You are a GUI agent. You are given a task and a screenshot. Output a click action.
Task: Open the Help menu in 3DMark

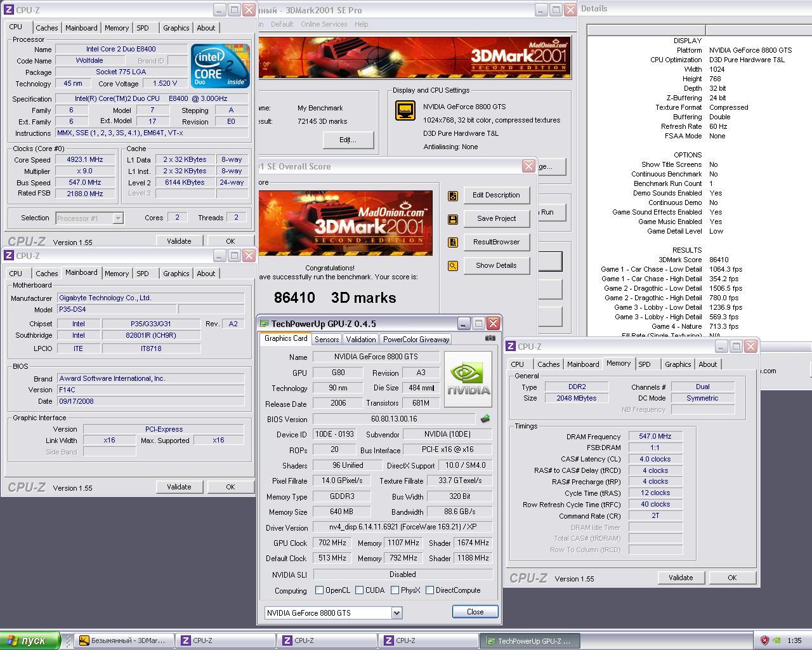click(361, 24)
